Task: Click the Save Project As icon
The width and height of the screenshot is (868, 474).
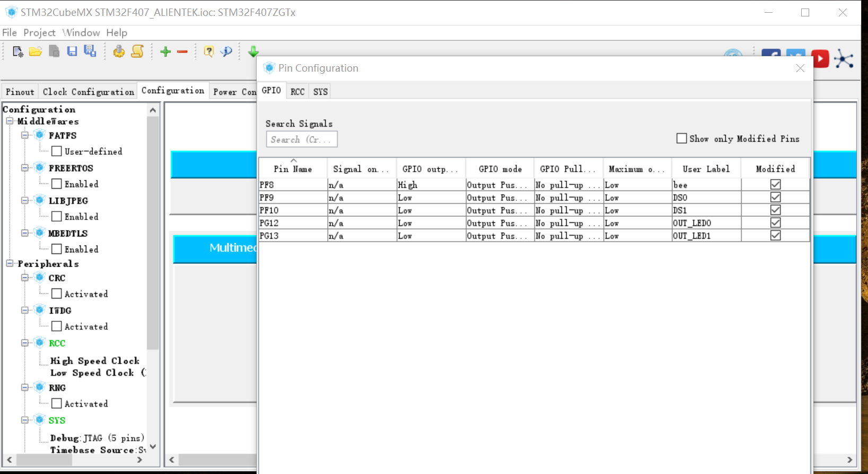Action: click(x=90, y=51)
